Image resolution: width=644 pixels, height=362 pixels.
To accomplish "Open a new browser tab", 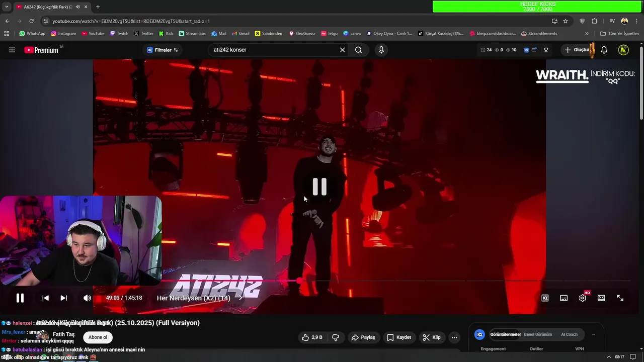I will 98,7.
